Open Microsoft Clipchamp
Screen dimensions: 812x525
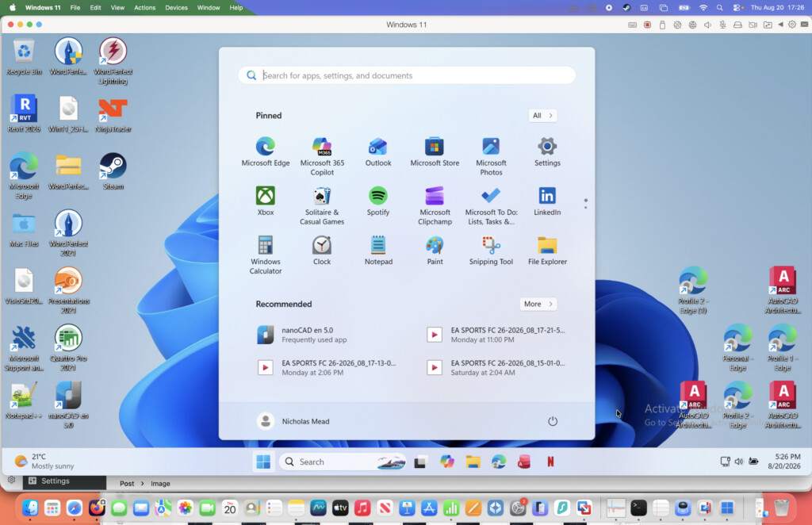pos(435,205)
